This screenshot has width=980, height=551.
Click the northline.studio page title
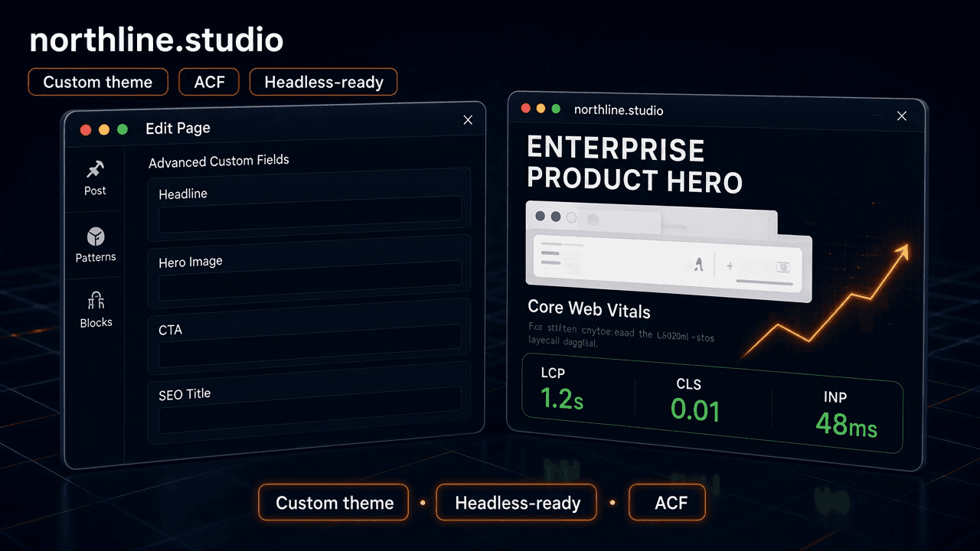point(156,40)
